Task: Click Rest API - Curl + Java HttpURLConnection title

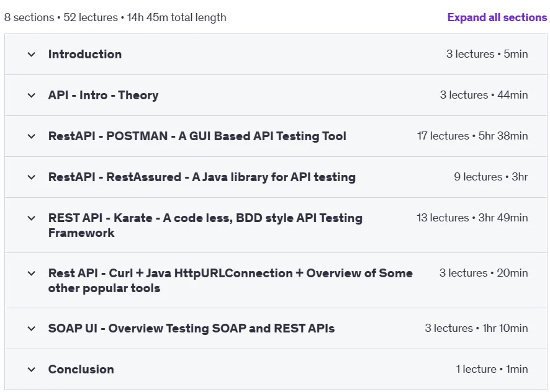Action: pyautogui.click(x=230, y=280)
